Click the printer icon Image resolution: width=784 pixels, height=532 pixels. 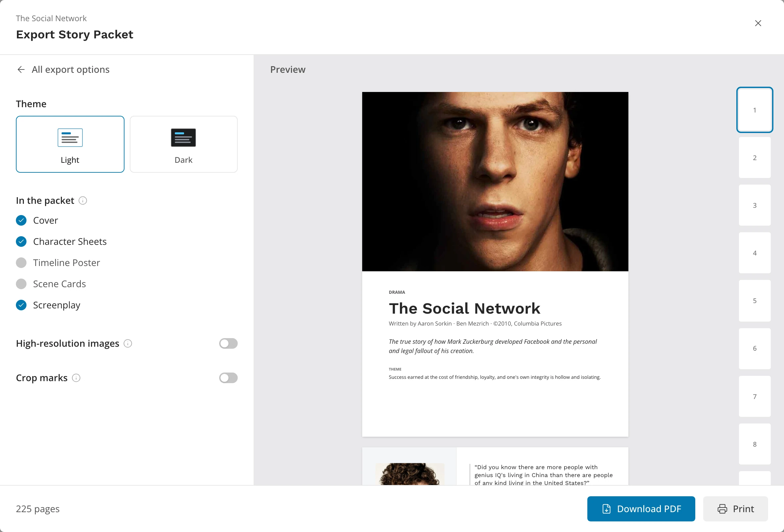[722, 509]
